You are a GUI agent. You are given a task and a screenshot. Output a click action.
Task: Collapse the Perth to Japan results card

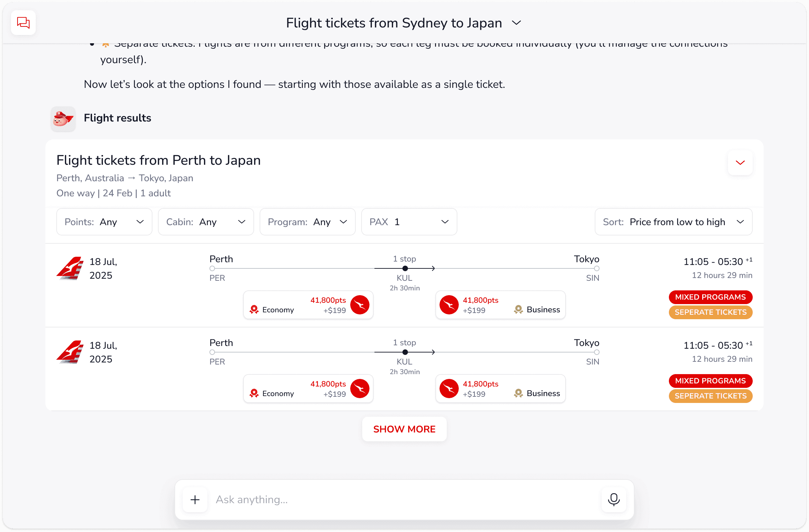[740, 162]
